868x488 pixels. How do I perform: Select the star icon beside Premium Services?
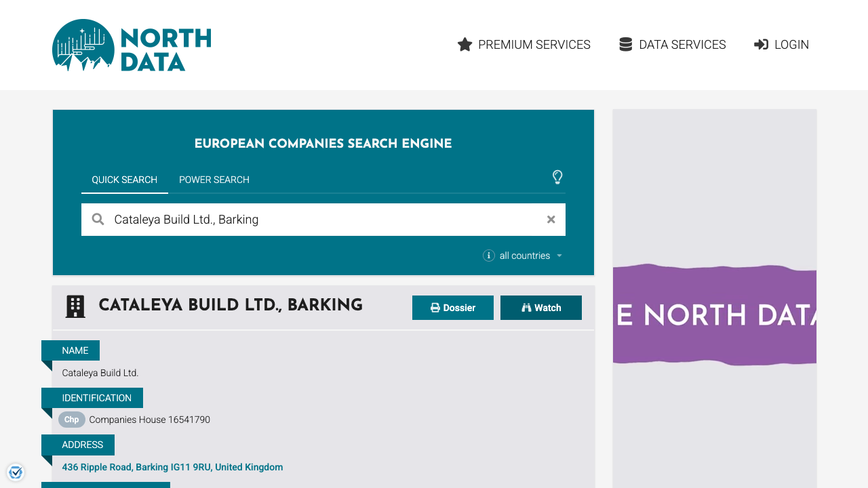[465, 44]
